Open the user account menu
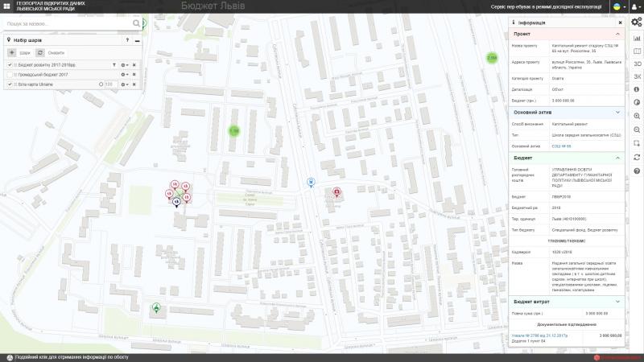 (x=636, y=6)
